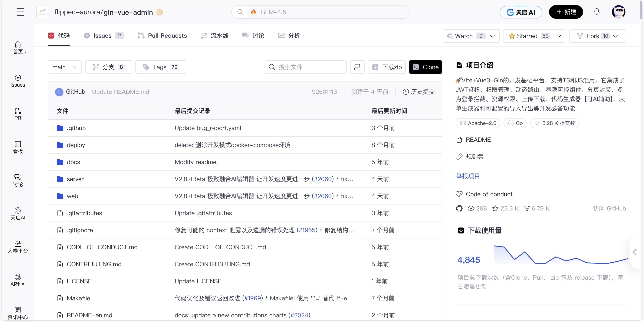
Task: Open the hamburger menu icon
Action: [20, 12]
